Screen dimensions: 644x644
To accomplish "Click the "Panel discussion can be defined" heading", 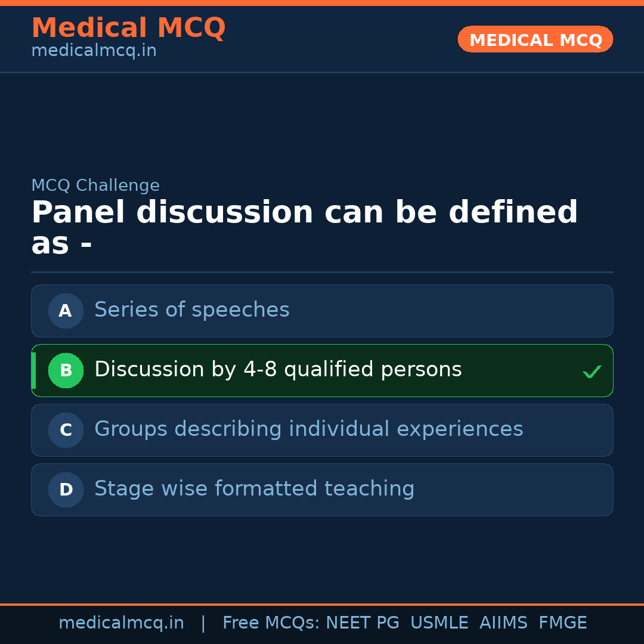I will [304, 213].
